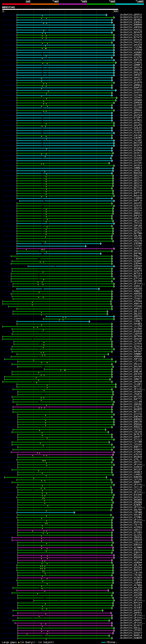Select label UniRef100_B2YKT9
The image size is (146, 644).
(131, 37)
